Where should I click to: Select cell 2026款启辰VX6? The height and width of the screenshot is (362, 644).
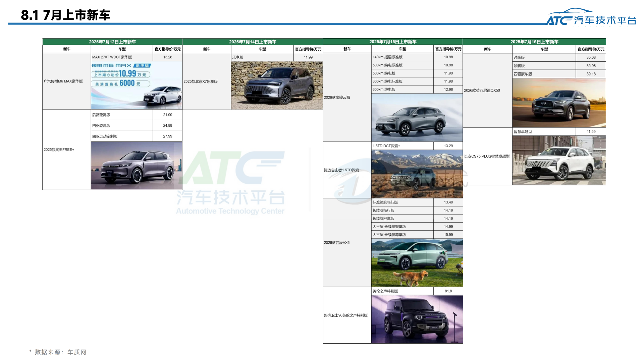pos(347,243)
